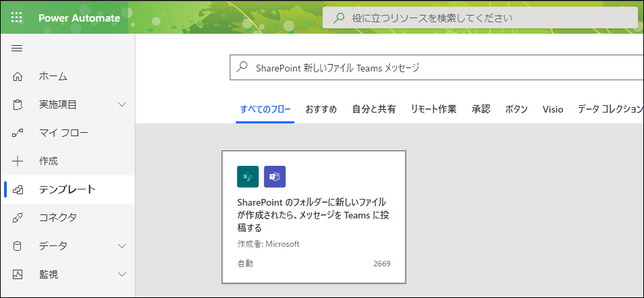Viewport: 644px width, 298px height.
Task: Switch to the おすすめ tab
Action: (x=321, y=109)
